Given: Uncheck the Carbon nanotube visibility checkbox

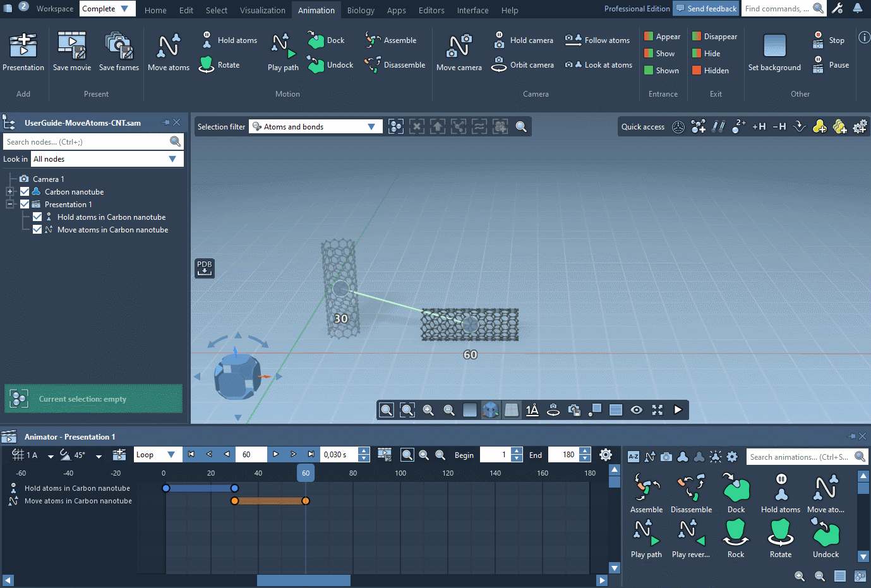Looking at the screenshot, I should [25, 191].
